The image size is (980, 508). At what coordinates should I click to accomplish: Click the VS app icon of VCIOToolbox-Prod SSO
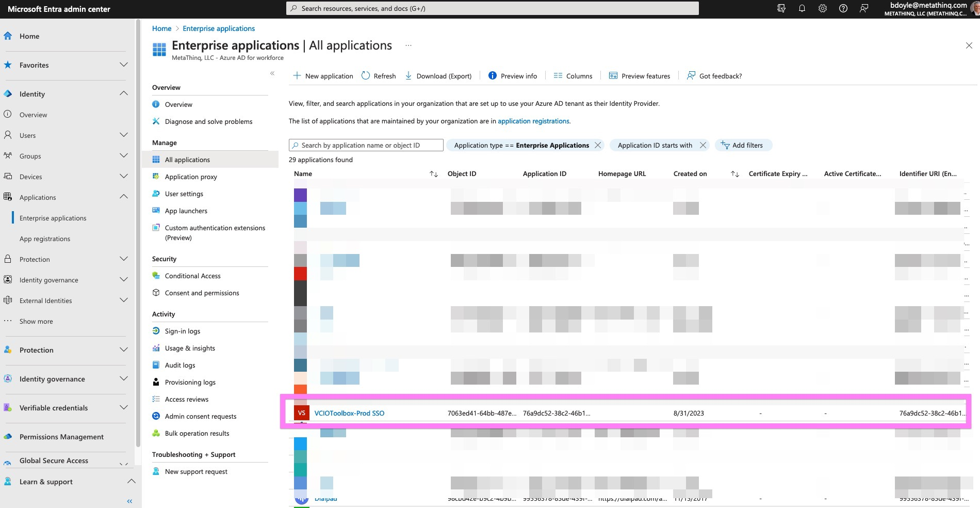pyautogui.click(x=301, y=413)
